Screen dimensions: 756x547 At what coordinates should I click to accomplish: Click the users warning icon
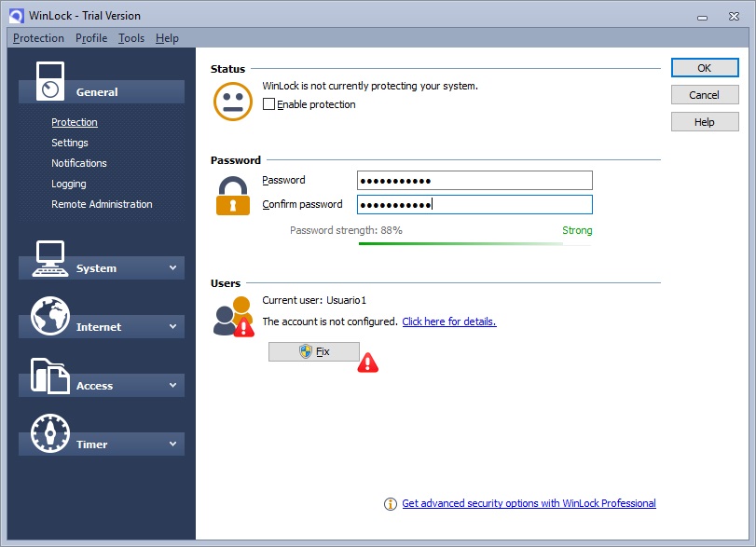click(234, 317)
